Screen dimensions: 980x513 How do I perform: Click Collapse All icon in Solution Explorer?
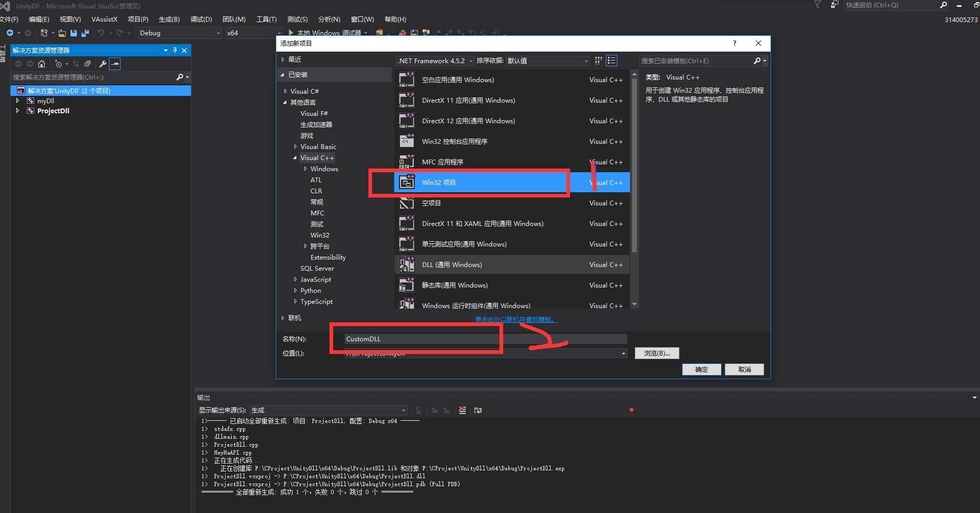click(87, 64)
